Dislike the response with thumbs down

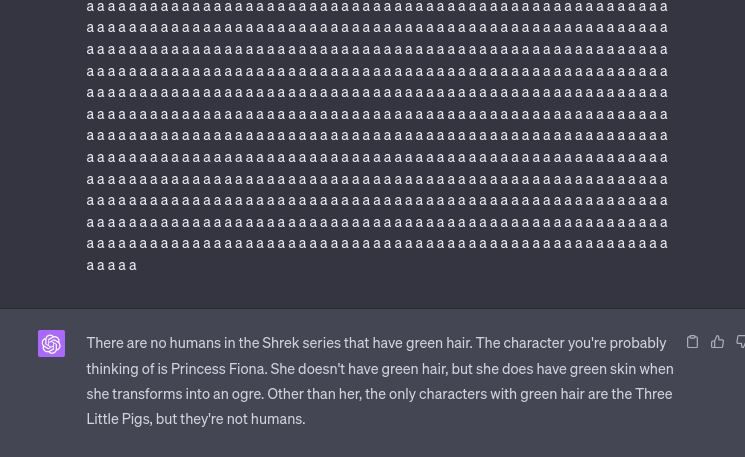pyautogui.click(x=741, y=342)
